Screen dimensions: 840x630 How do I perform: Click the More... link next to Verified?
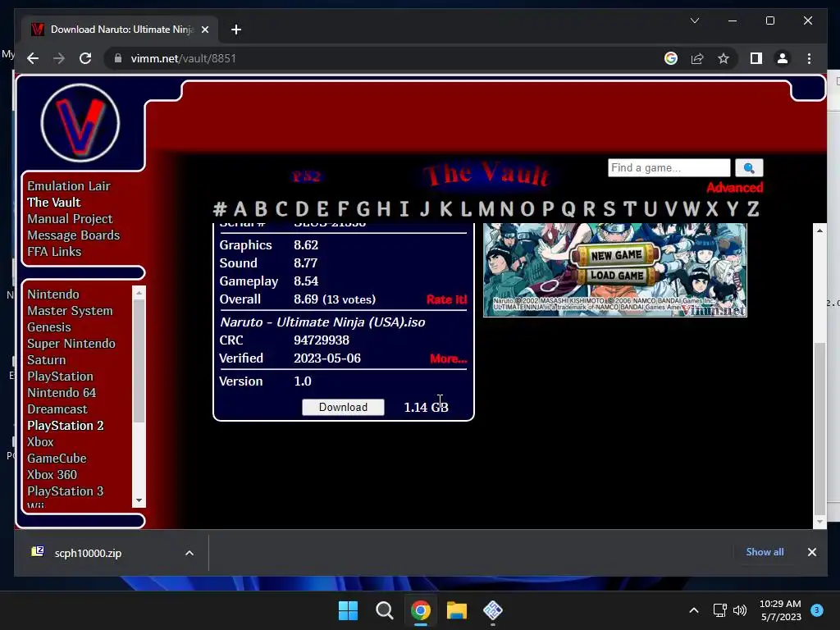tap(449, 358)
